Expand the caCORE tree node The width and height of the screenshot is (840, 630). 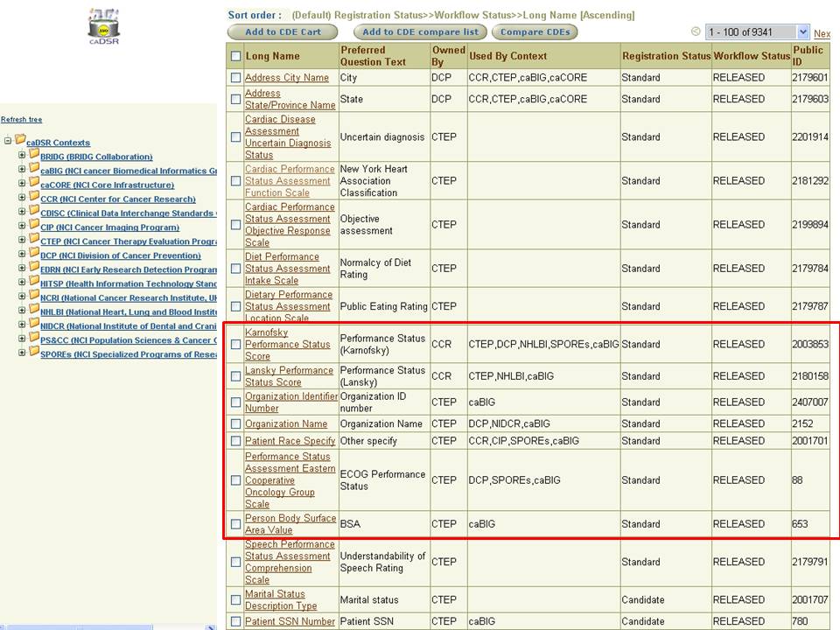pos(22,183)
